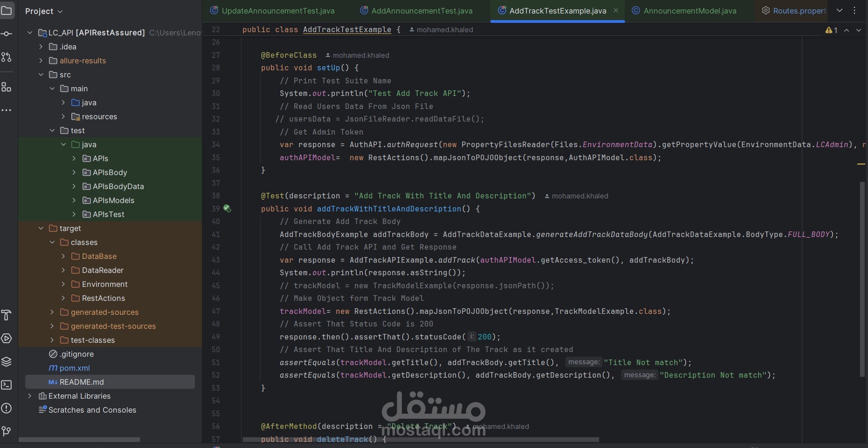The height and width of the screenshot is (448, 868).
Task: Open the Project view dropdown
Action: (44, 11)
